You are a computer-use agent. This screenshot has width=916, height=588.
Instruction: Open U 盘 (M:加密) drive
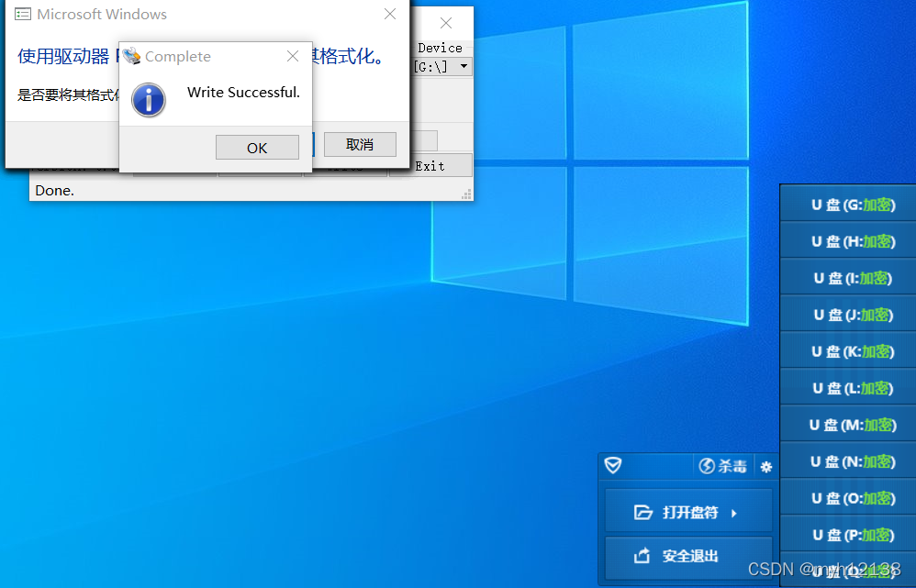[x=848, y=425]
